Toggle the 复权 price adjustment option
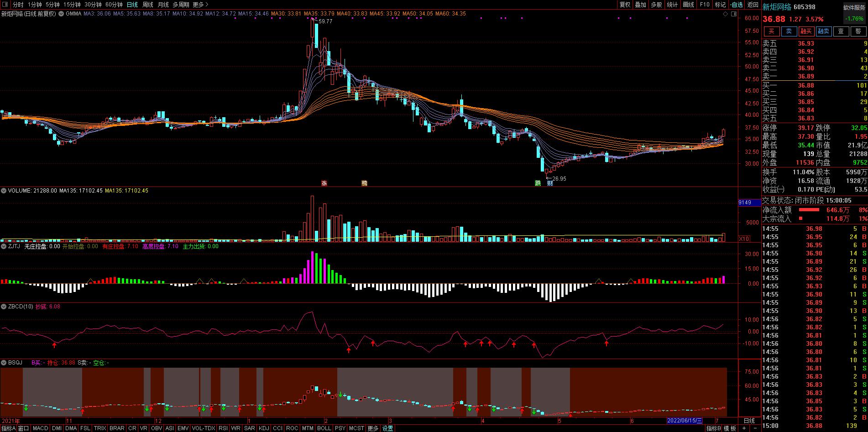This screenshot has width=868, height=432. coord(625,5)
